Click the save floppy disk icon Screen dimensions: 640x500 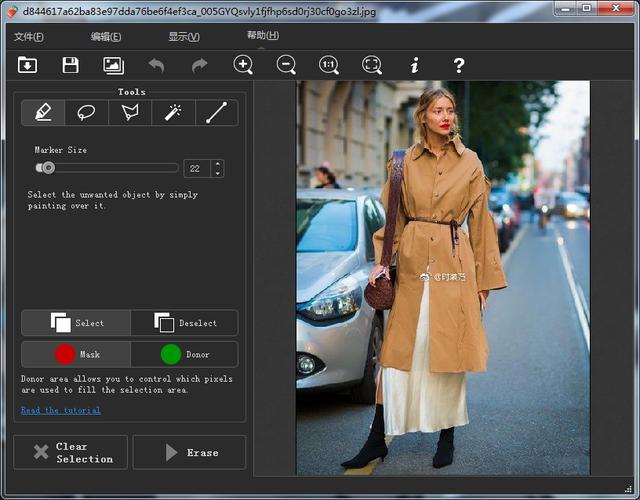70,65
